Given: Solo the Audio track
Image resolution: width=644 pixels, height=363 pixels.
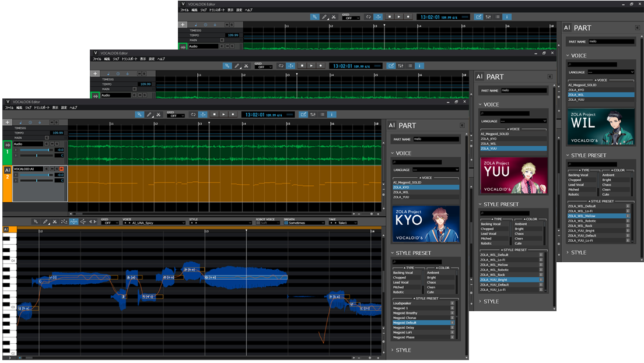Looking at the screenshot, I should coord(57,144).
